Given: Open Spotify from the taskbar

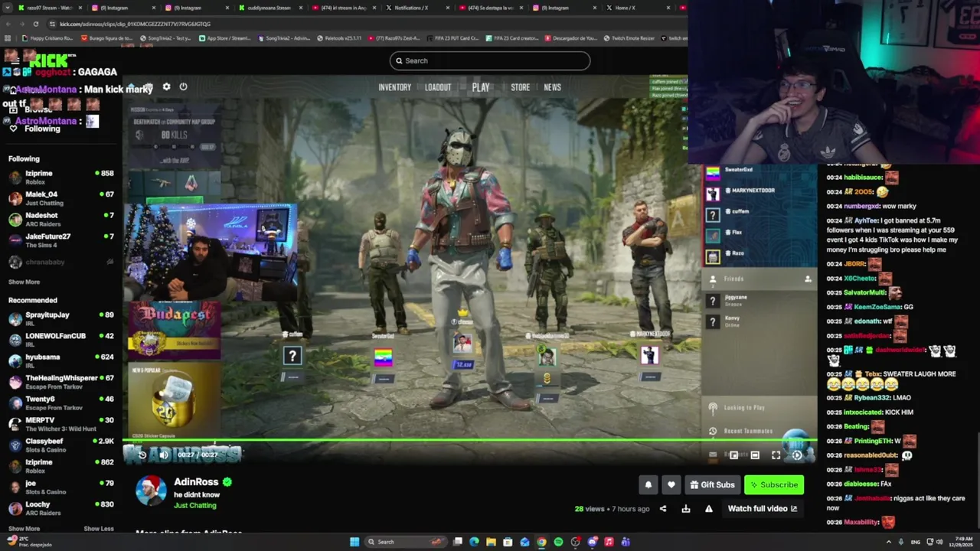Looking at the screenshot, I should 558,542.
